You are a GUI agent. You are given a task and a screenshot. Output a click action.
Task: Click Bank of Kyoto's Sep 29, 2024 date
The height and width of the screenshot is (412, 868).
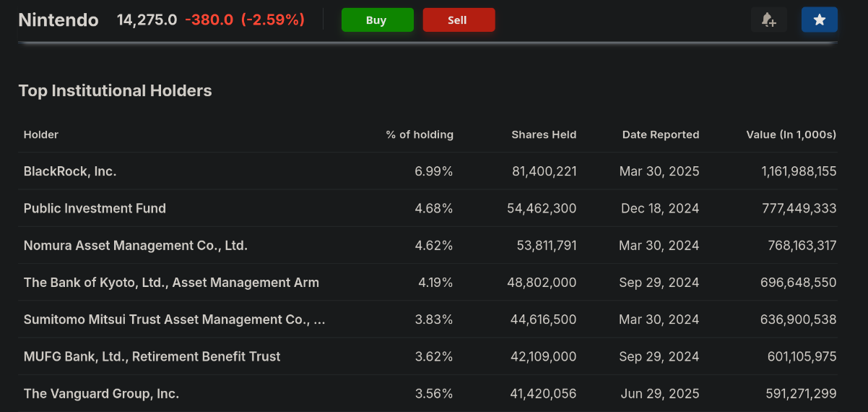click(x=659, y=283)
